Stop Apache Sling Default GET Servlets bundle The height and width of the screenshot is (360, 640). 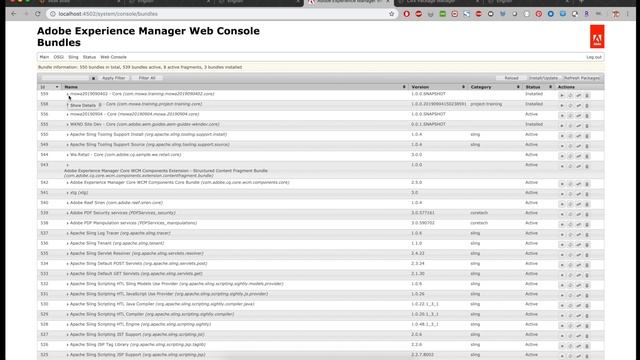point(562,276)
